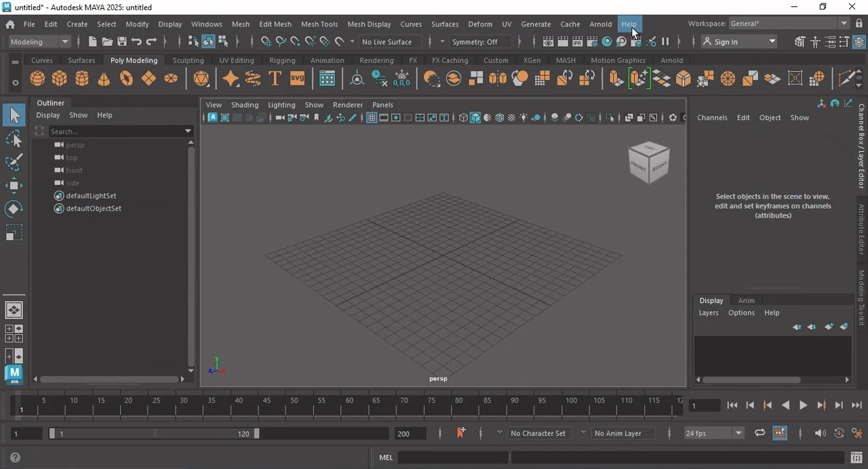Screen dimensions: 868x469
Task: Switch to the Sculpting shelf tab
Action: 188,60
